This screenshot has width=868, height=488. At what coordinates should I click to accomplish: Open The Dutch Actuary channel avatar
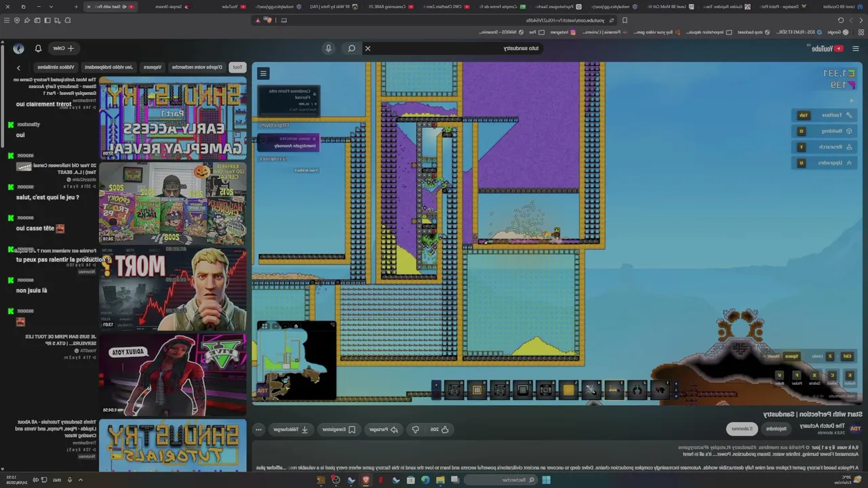click(855, 428)
